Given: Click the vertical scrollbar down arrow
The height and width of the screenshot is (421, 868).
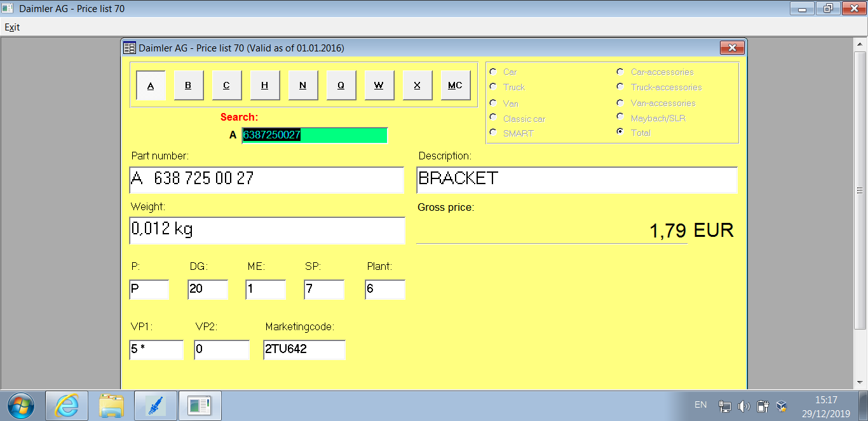Looking at the screenshot, I should click(860, 384).
